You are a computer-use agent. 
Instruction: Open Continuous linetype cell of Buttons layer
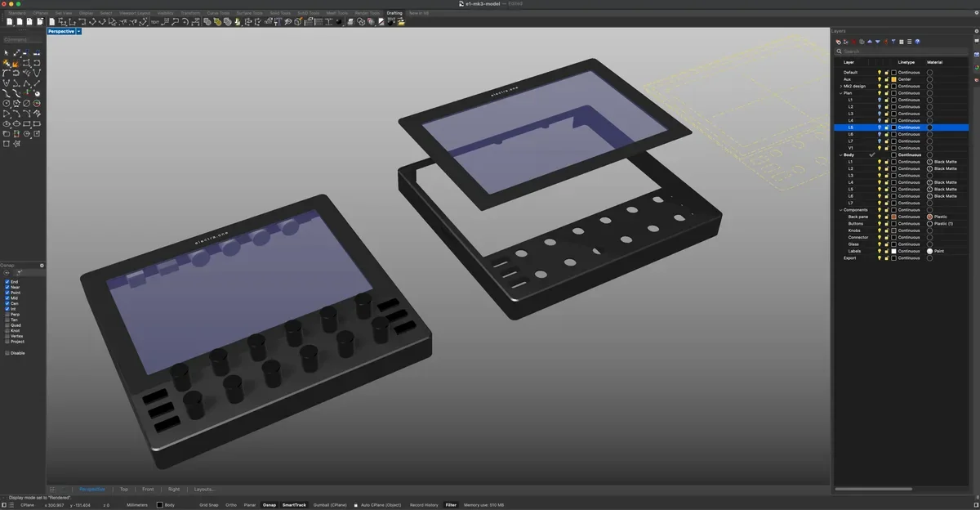(909, 223)
